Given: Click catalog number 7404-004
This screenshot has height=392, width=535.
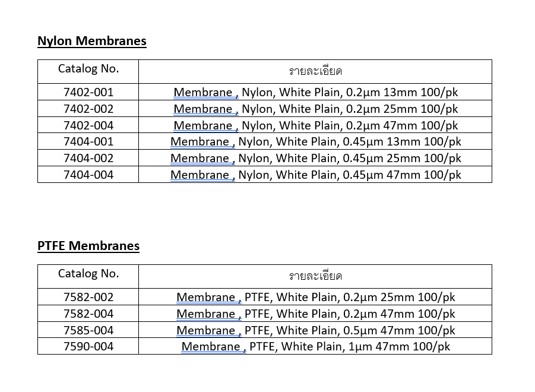Looking at the screenshot, I should coord(88,175).
